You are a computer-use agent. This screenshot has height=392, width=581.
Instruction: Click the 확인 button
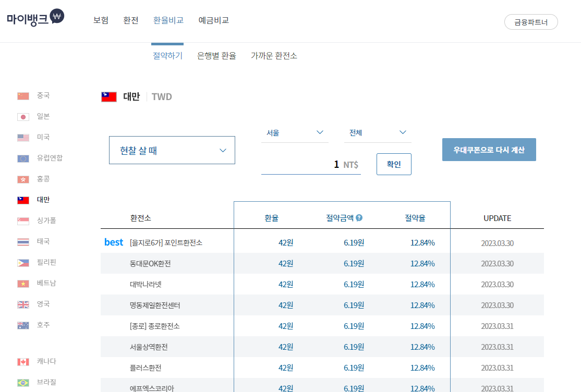pyautogui.click(x=394, y=164)
